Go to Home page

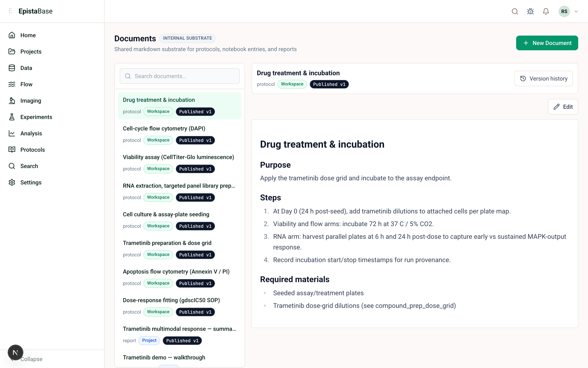point(28,35)
